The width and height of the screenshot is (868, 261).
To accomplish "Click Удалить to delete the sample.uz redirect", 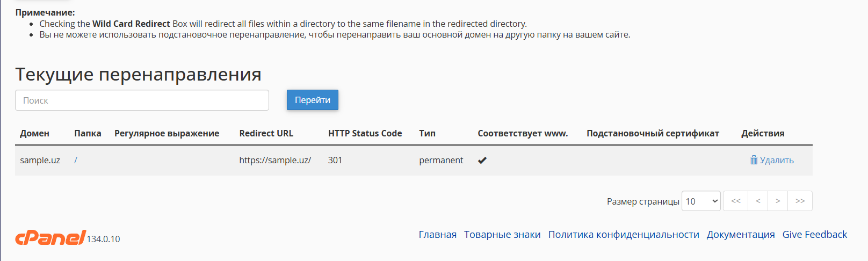I will 777,160.
